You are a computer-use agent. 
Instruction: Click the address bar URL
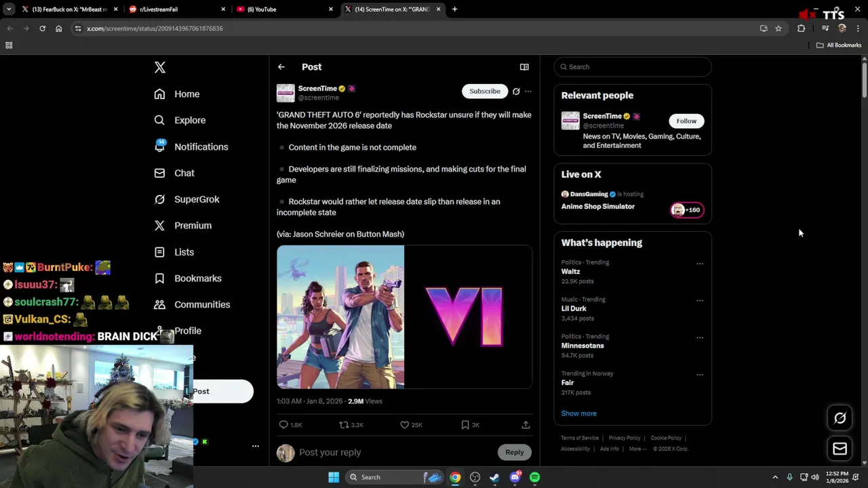coord(155,28)
